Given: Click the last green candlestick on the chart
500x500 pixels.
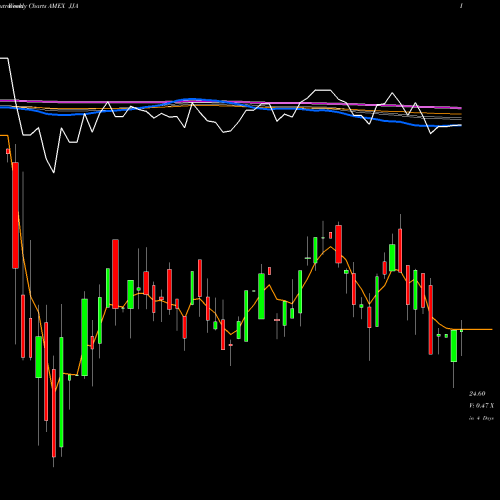Looking at the screenshot, I should 461,331.
